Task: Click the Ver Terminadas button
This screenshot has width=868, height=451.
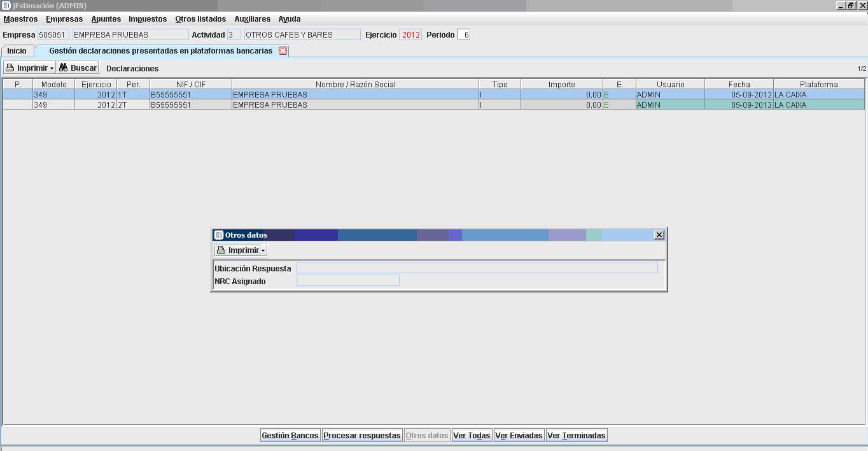Action: [x=577, y=436]
